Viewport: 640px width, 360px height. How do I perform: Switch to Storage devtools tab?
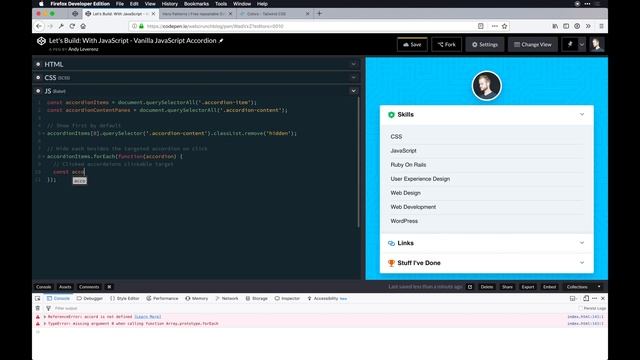click(x=257, y=298)
